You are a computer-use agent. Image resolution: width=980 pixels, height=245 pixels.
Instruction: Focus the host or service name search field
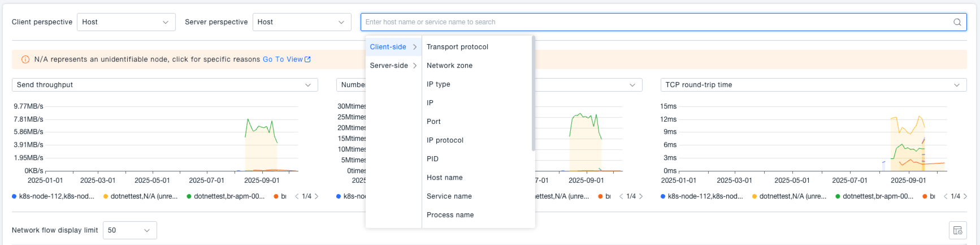coord(656,22)
